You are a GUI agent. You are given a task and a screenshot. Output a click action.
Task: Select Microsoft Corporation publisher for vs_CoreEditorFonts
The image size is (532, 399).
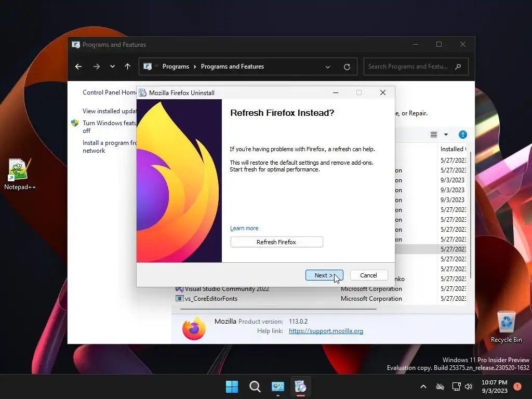coord(371,299)
